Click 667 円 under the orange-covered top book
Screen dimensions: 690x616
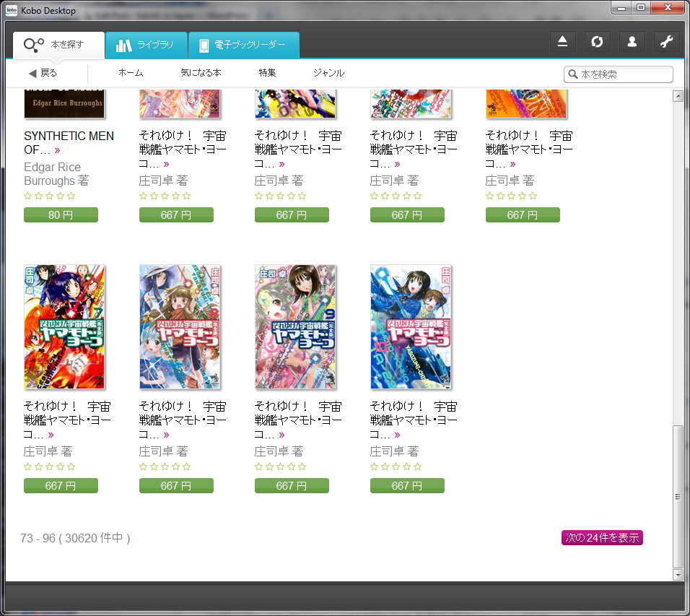pyautogui.click(x=523, y=215)
